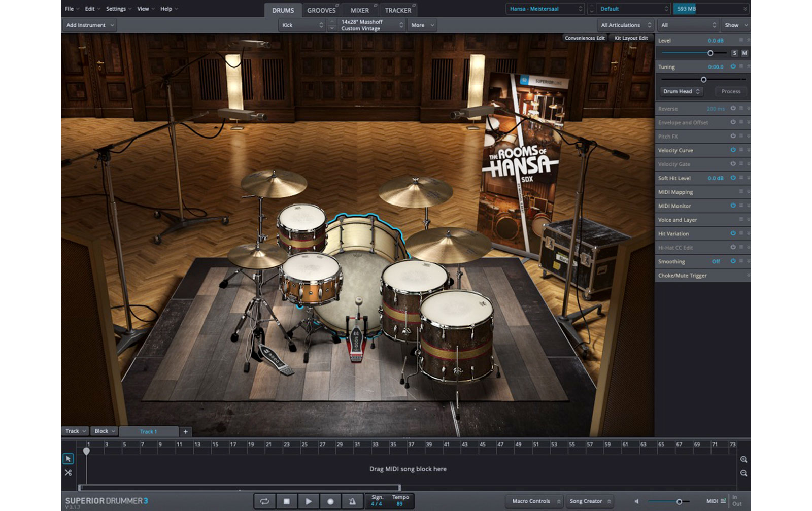
Task: Click the record button in the transport
Action: click(x=330, y=501)
